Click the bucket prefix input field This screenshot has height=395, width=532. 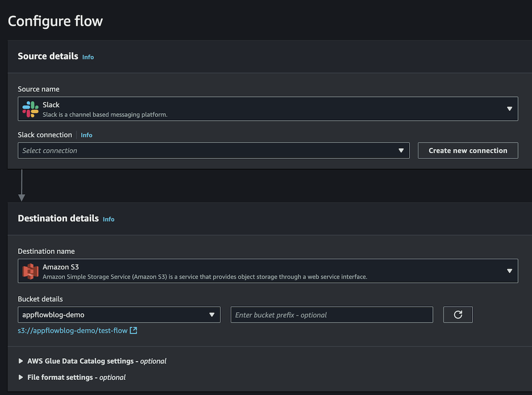click(x=332, y=315)
